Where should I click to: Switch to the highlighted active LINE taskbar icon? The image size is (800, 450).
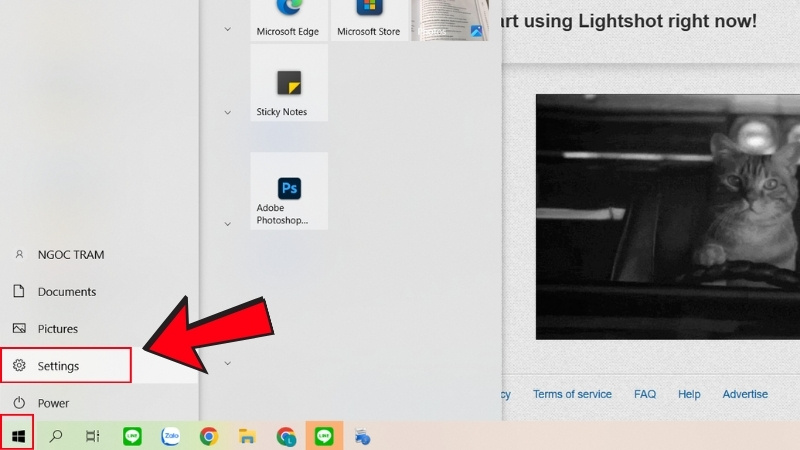coord(324,436)
